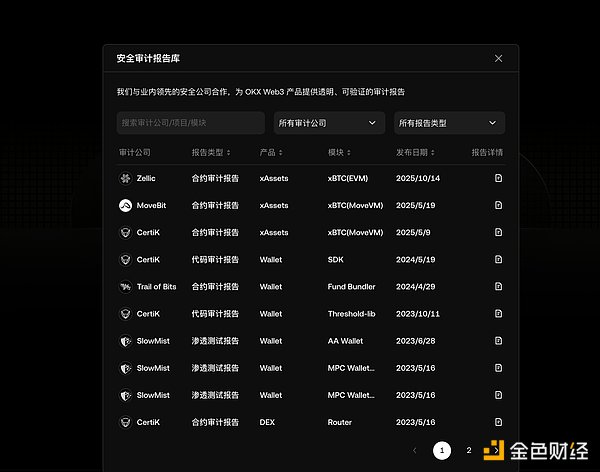Open report icon for SlowMist AA Wallet row
Image resolution: width=600 pixels, height=472 pixels.
coord(498,341)
